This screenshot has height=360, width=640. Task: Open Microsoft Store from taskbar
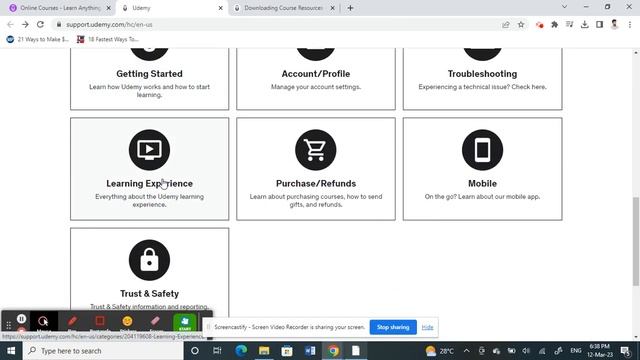[287, 351]
